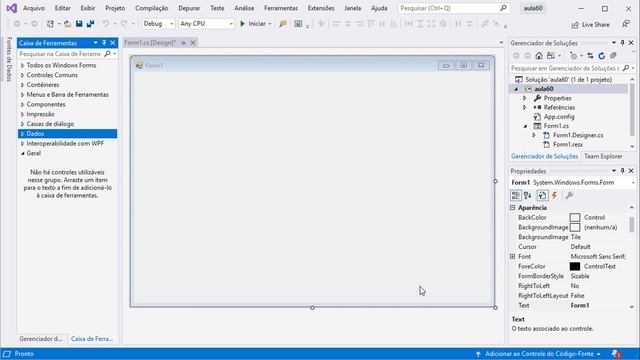Click the Visual Studio logo icon

point(11,8)
